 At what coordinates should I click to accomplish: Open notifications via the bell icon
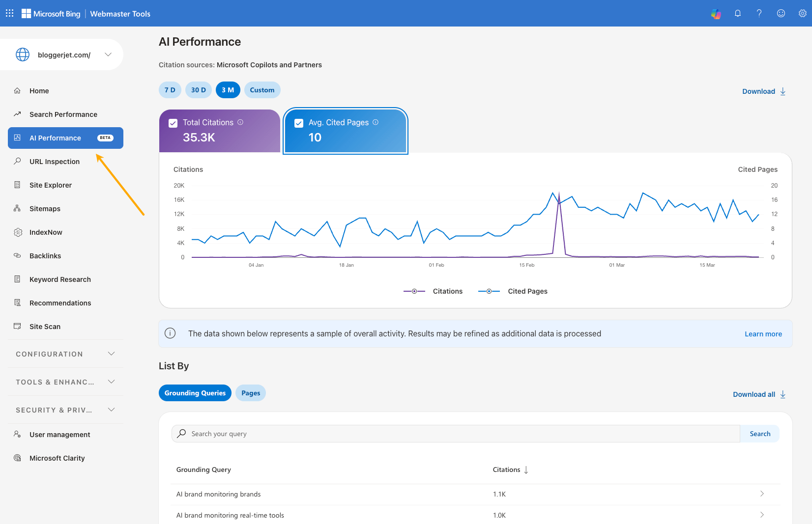(738, 13)
